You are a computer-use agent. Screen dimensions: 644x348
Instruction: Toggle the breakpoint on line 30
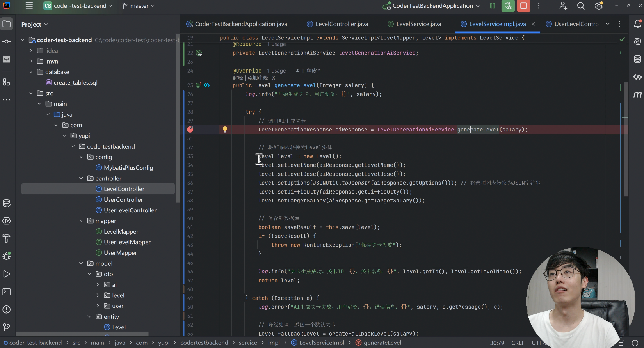(x=190, y=130)
